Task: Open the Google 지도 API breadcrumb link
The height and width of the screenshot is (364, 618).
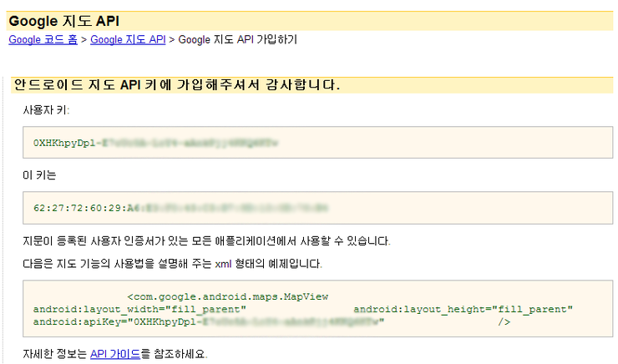Action: 128,39
